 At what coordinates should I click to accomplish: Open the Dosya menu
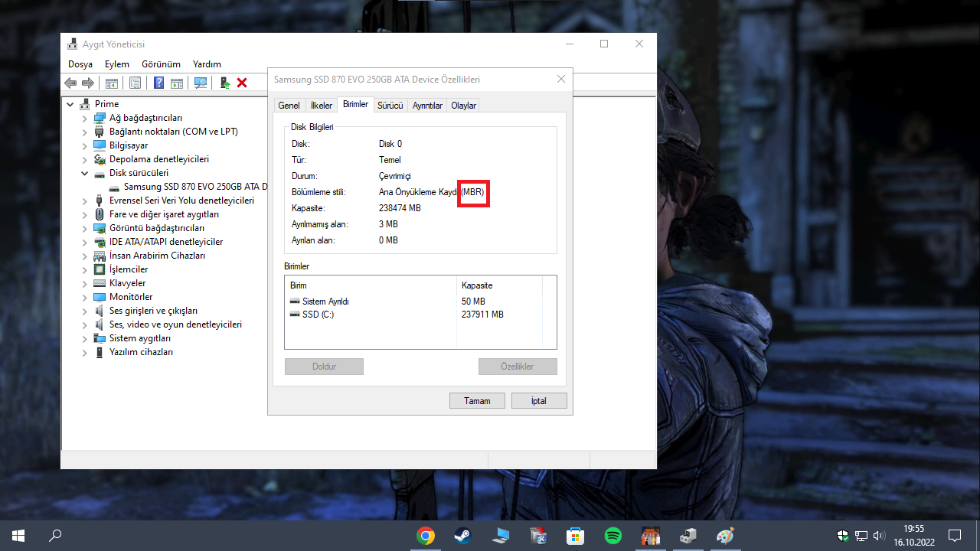point(80,64)
